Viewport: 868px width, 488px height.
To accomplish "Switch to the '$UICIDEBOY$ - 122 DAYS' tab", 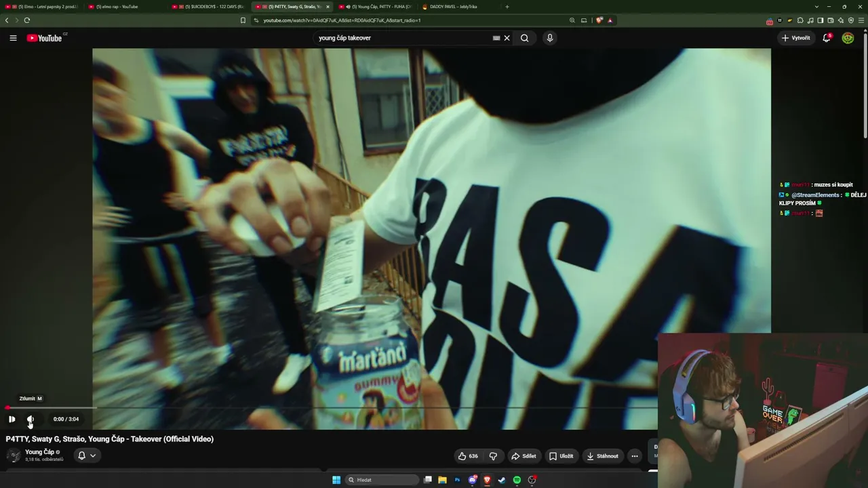I will pos(208,7).
